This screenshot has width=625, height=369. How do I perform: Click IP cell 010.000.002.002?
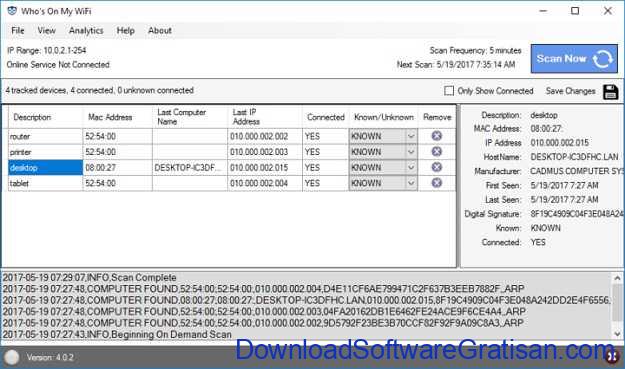click(x=265, y=136)
